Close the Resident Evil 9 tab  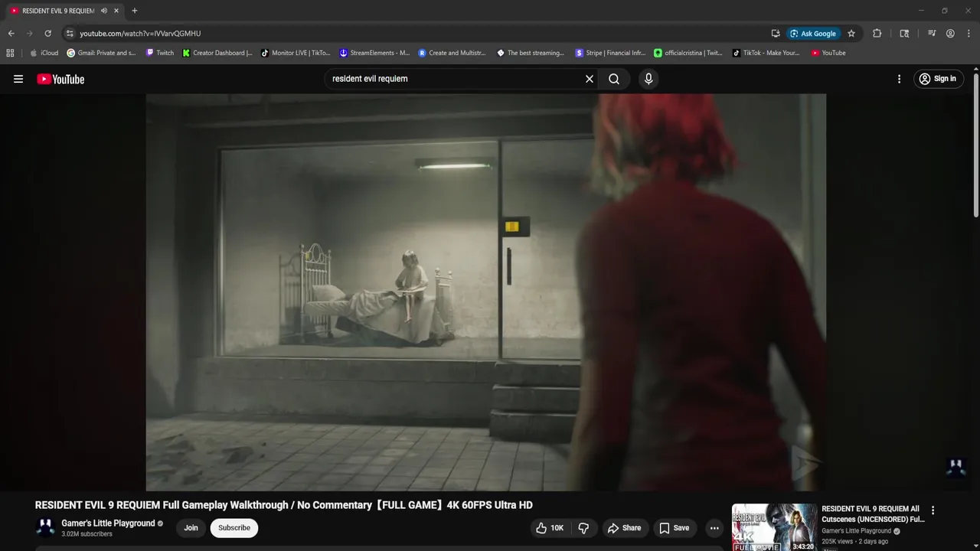116,11
